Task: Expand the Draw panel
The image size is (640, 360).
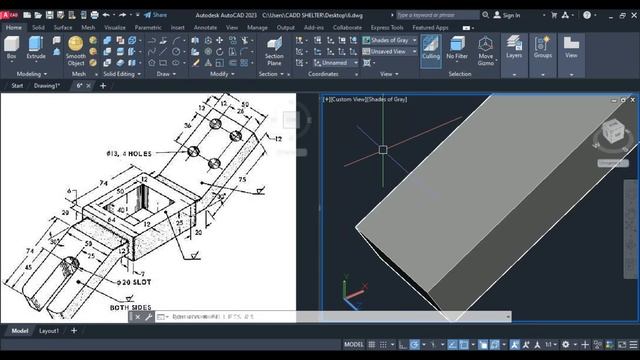Action: pos(166,74)
